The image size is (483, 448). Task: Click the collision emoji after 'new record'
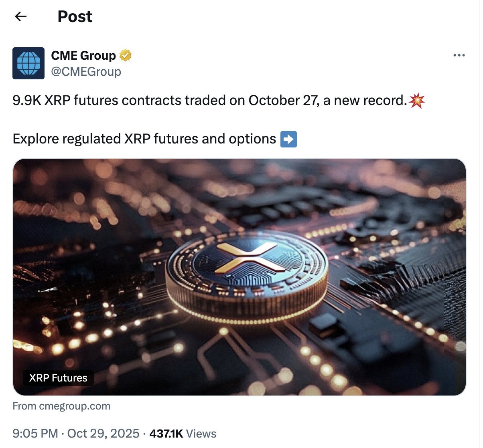[x=417, y=100]
